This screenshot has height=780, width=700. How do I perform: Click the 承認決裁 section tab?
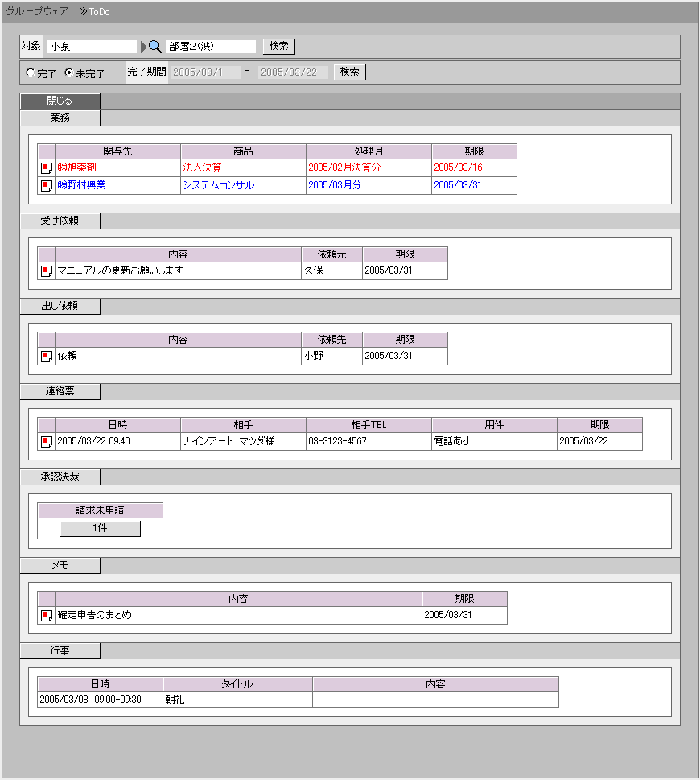pos(60,477)
